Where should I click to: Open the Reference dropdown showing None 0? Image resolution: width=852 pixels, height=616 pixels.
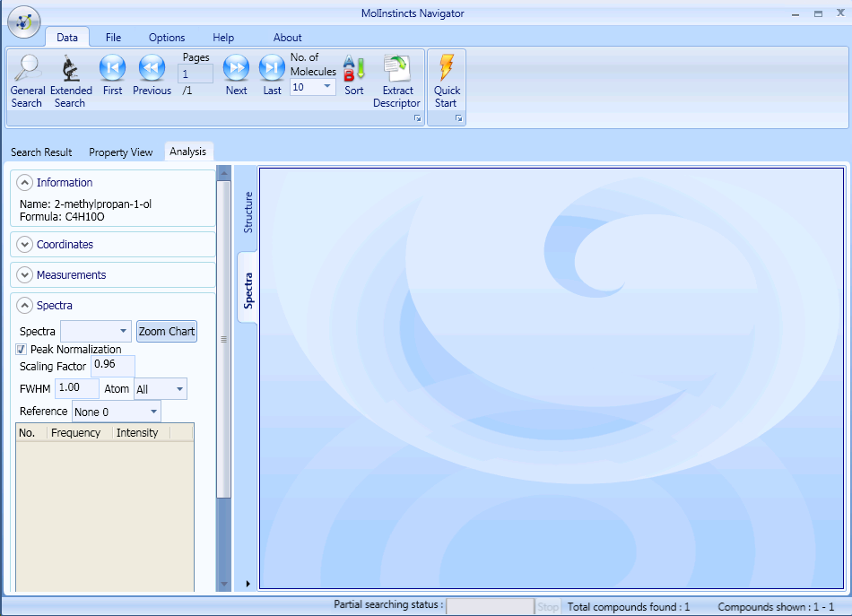point(117,412)
